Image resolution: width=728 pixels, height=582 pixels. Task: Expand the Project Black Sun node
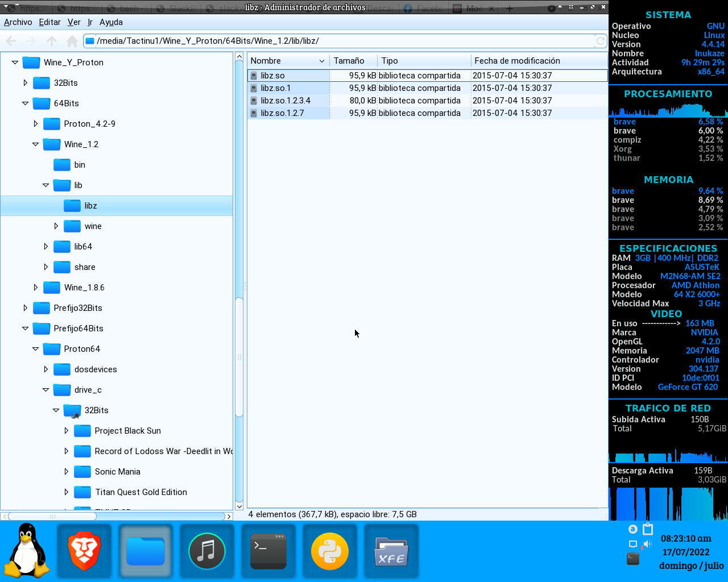pyautogui.click(x=67, y=431)
